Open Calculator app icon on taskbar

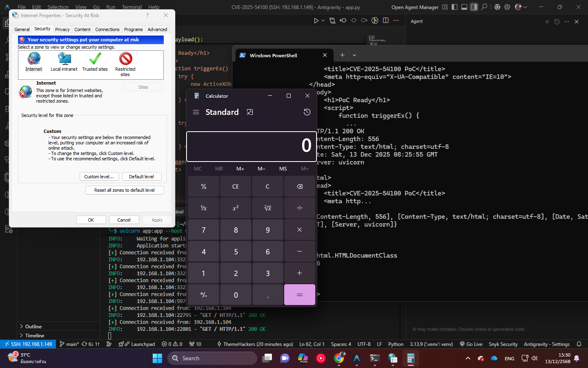tap(411, 358)
